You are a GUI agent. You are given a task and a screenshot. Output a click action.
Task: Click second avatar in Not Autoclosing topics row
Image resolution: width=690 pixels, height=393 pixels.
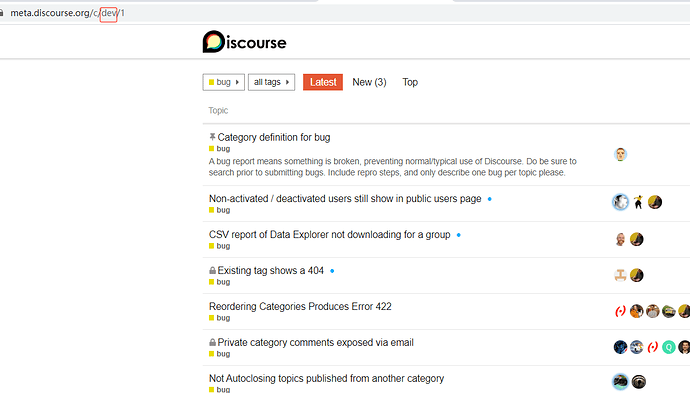click(x=639, y=381)
